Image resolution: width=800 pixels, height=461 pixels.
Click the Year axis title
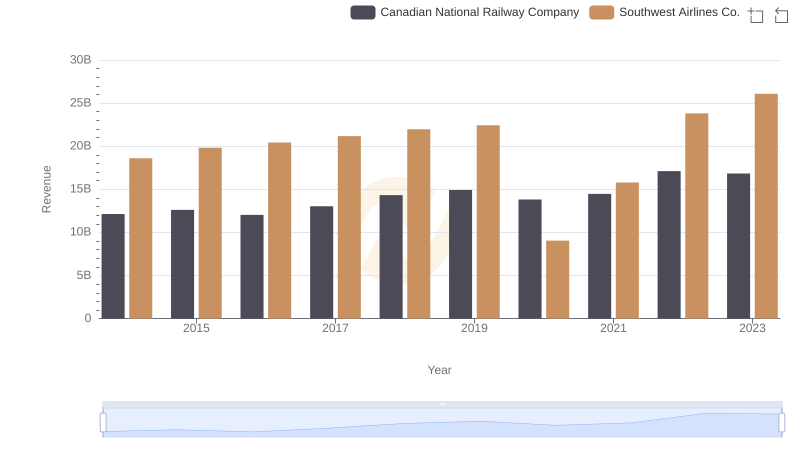coord(439,370)
